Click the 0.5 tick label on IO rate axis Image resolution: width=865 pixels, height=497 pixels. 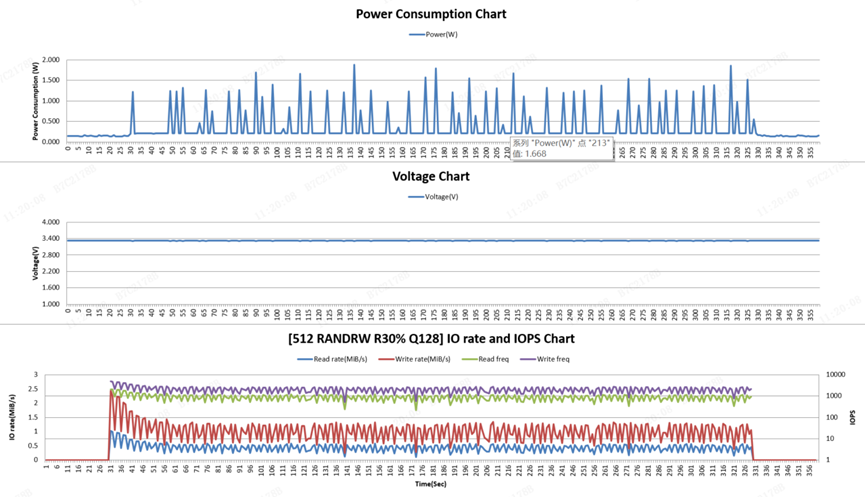[33, 446]
